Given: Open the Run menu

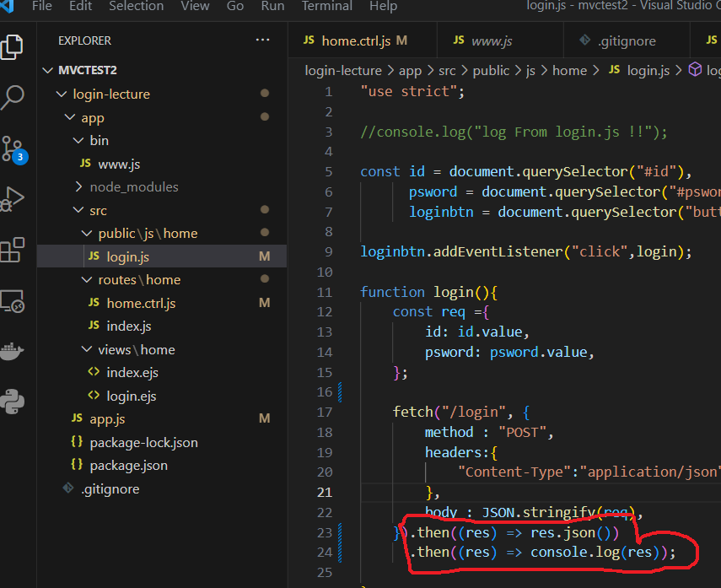Looking at the screenshot, I should click(272, 6).
